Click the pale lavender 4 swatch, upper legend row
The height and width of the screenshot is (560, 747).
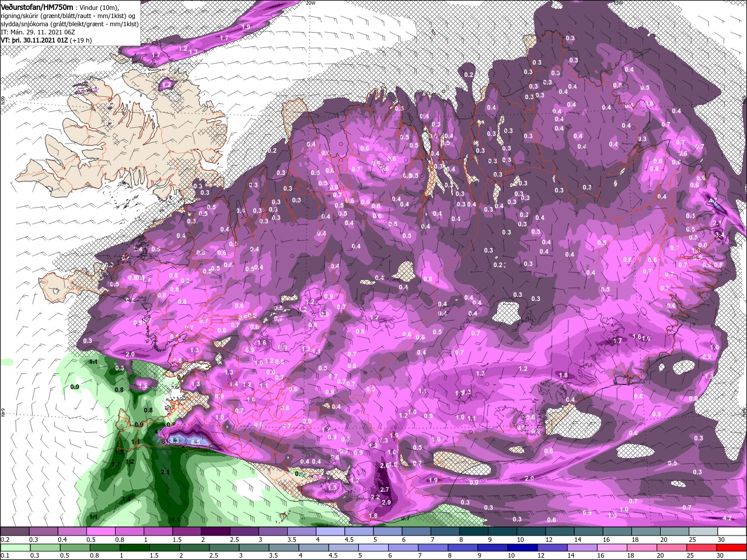tap(330, 531)
